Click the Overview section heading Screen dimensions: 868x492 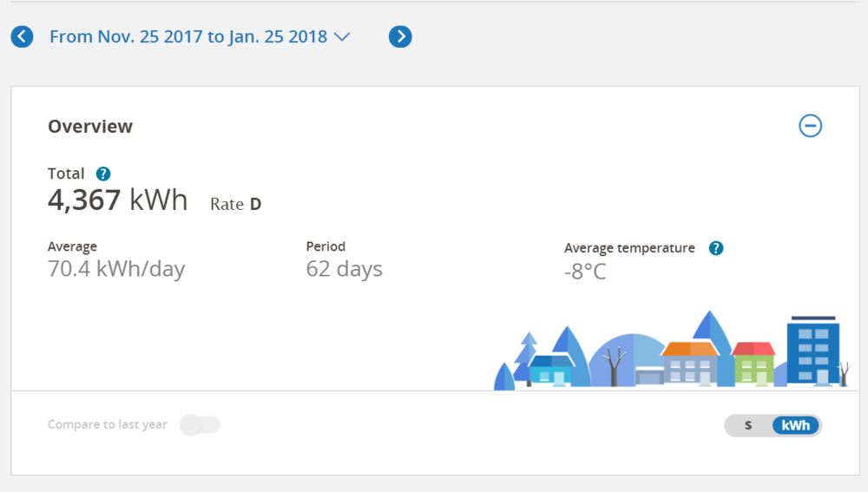(90, 127)
